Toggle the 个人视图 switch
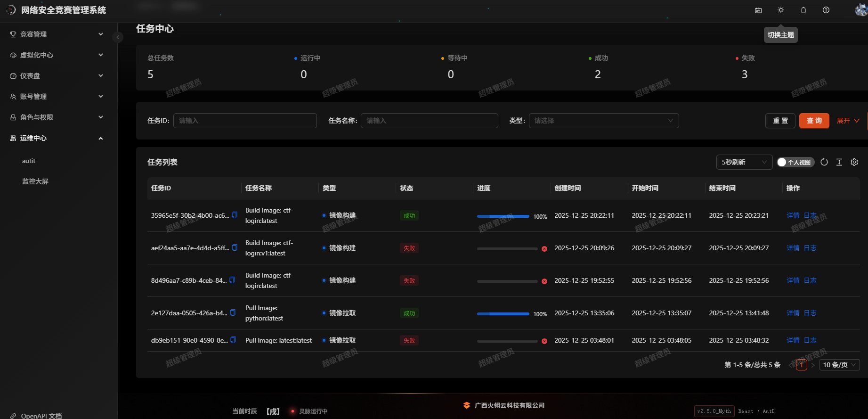 795,162
